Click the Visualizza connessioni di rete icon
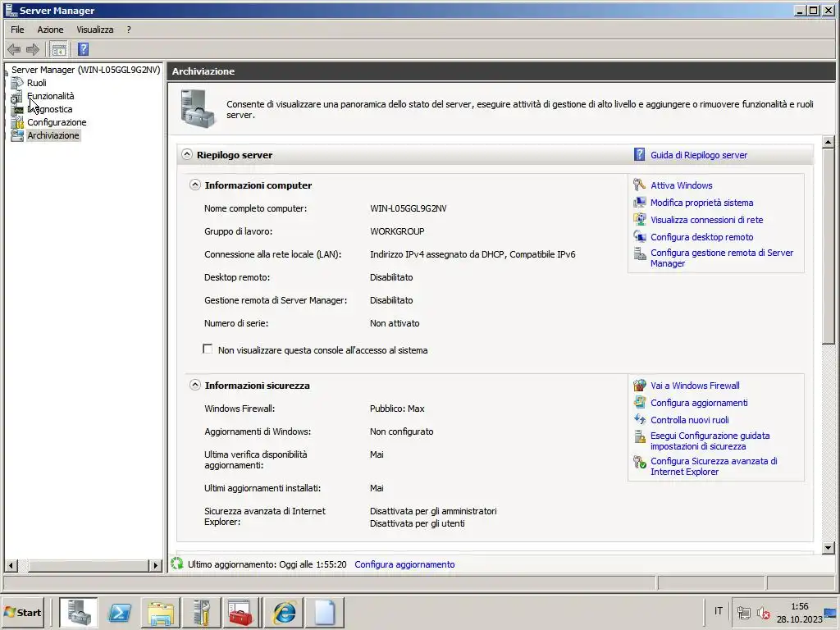Viewport: 840px width, 630px height. tap(639, 220)
